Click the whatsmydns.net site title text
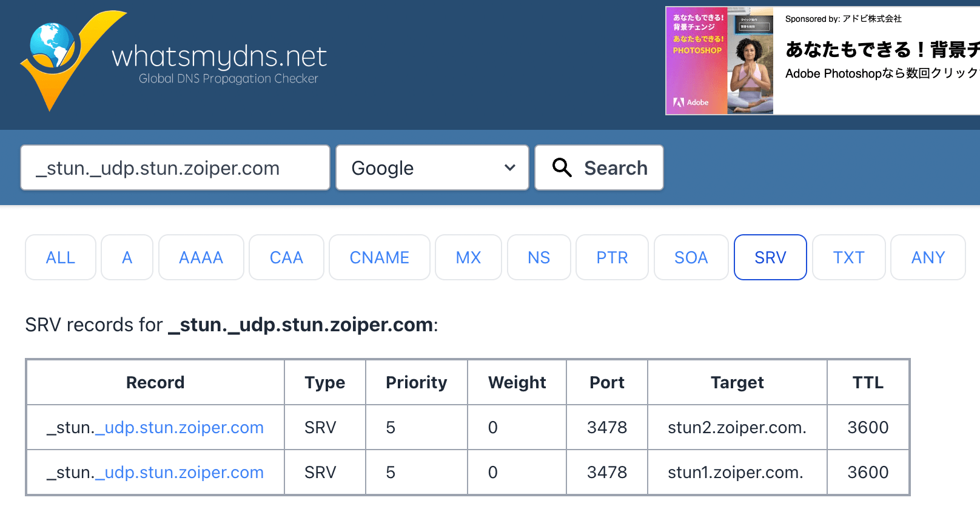 point(219,56)
